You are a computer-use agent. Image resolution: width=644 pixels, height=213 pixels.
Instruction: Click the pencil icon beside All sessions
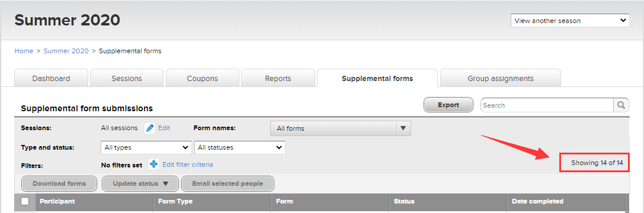(x=150, y=128)
